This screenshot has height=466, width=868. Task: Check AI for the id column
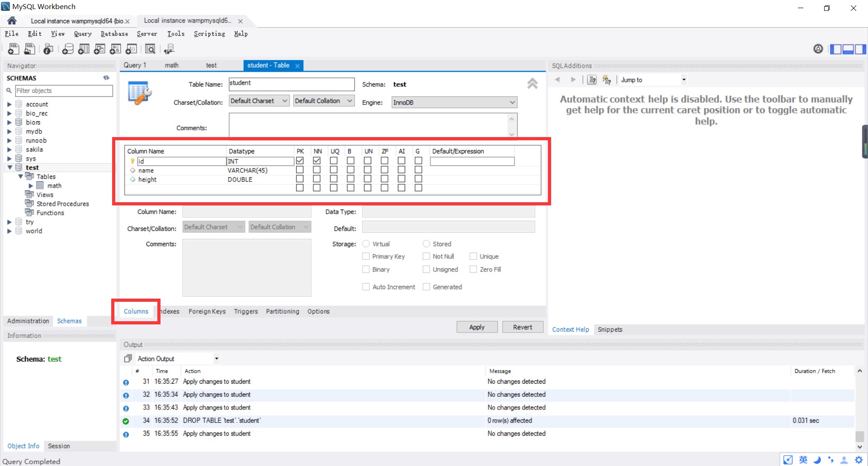pyautogui.click(x=401, y=161)
